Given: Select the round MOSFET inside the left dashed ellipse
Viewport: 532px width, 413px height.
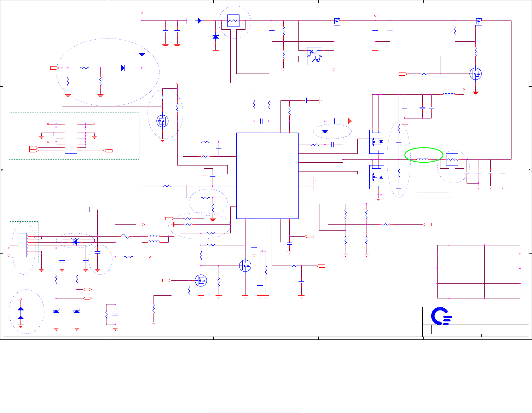Looking at the screenshot, I should 162,121.
